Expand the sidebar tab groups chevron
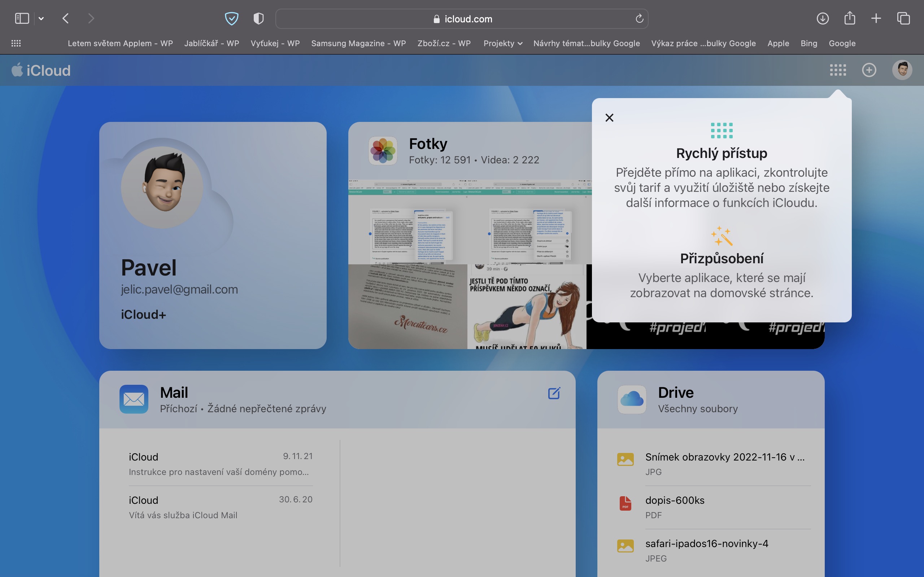924x577 pixels. (x=41, y=18)
